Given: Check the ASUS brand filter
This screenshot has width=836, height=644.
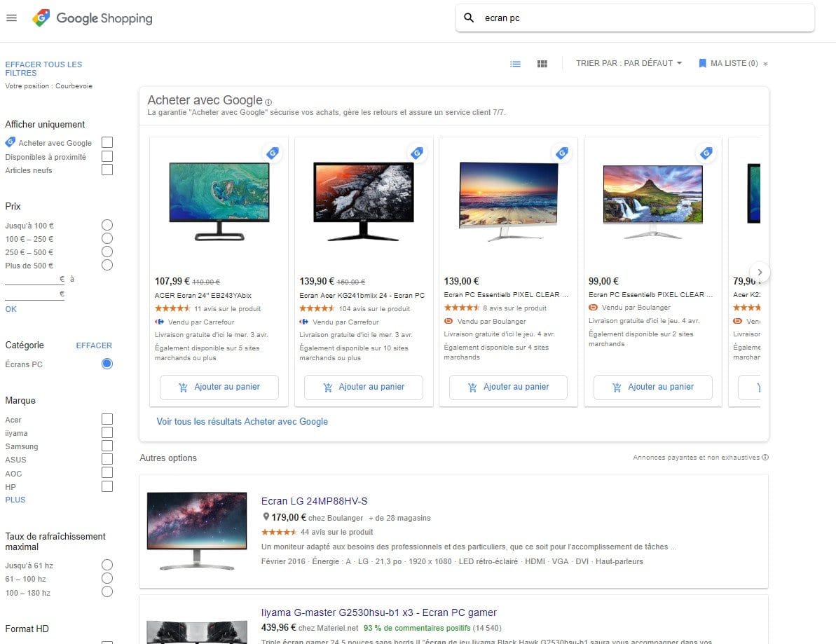Looking at the screenshot, I should tap(107, 459).
